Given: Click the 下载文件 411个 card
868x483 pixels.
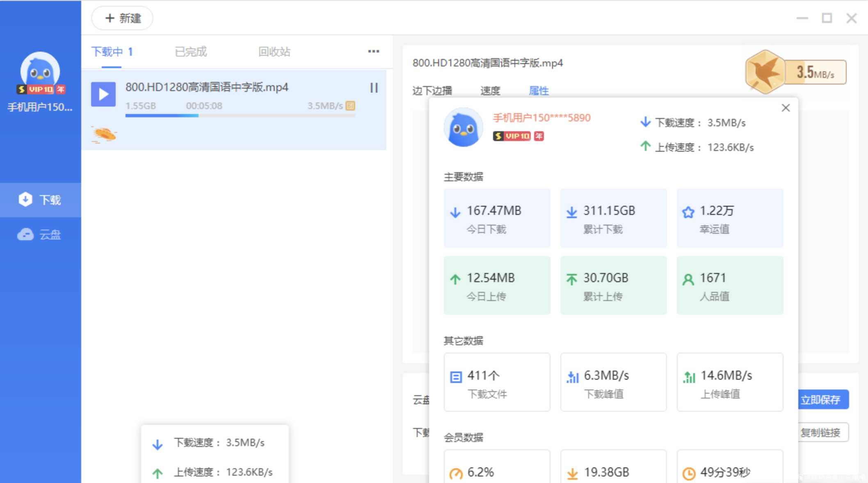Looking at the screenshot, I should tap(497, 382).
